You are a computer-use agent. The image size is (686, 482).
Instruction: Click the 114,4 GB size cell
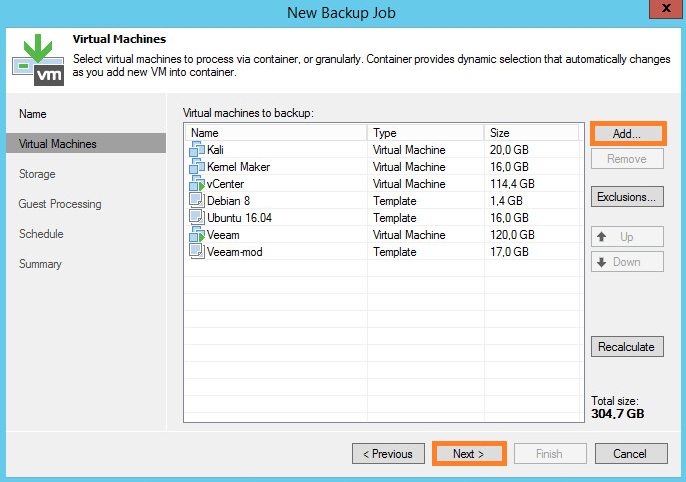pyautogui.click(x=512, y=184)
